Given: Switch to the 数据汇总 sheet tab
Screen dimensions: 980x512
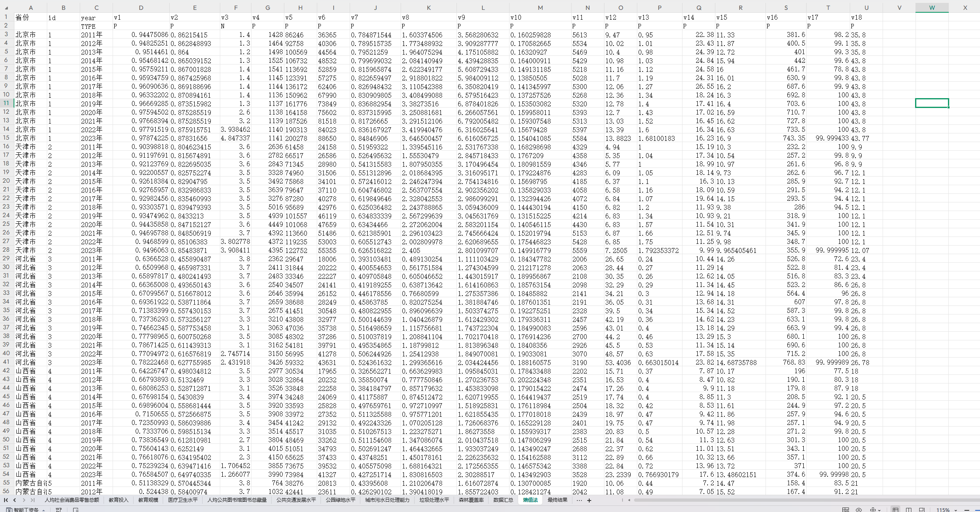Looking at the screenshot, I should click(x=503, y=500).
